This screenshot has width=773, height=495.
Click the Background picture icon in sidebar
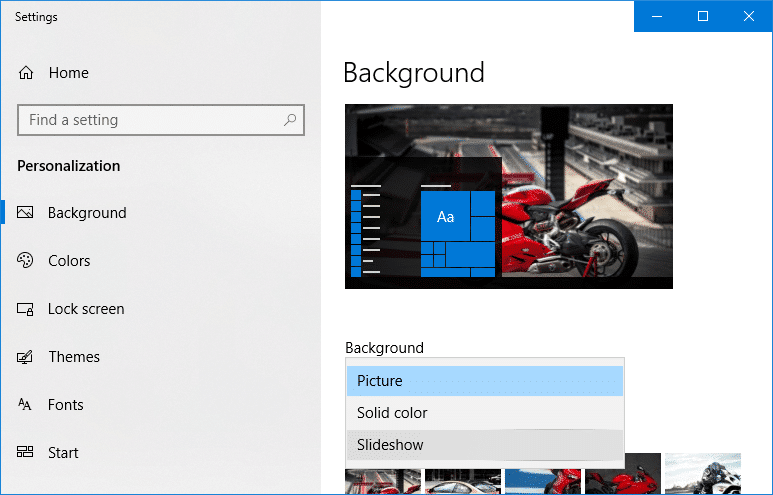coord(25,212)
